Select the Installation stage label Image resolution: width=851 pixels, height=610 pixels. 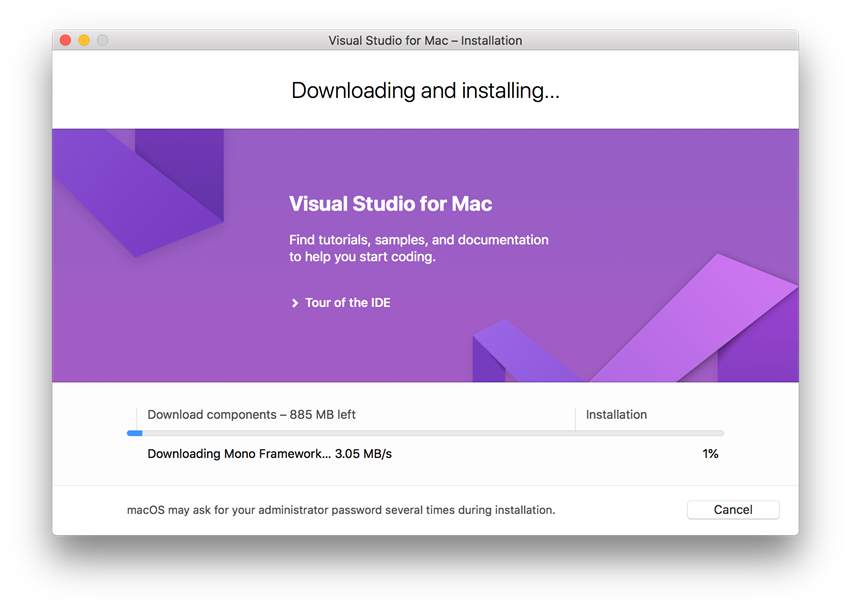click(x=616, y=415)
